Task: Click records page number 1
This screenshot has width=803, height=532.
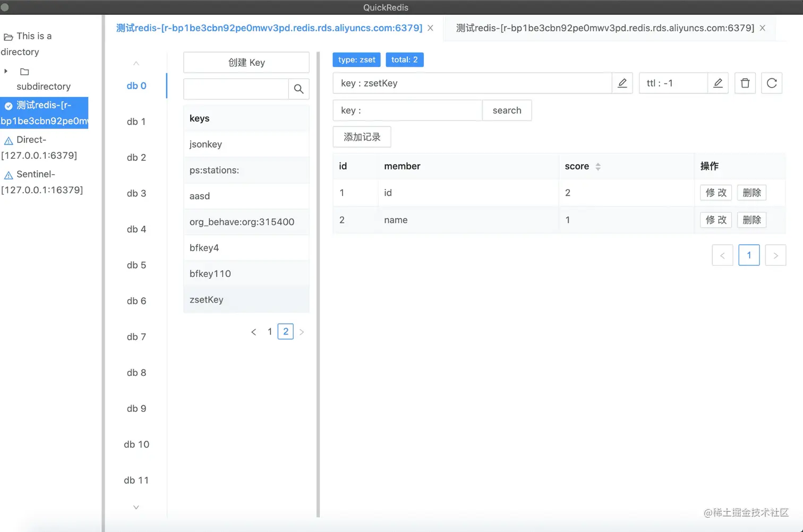Action: click(749, 255)
